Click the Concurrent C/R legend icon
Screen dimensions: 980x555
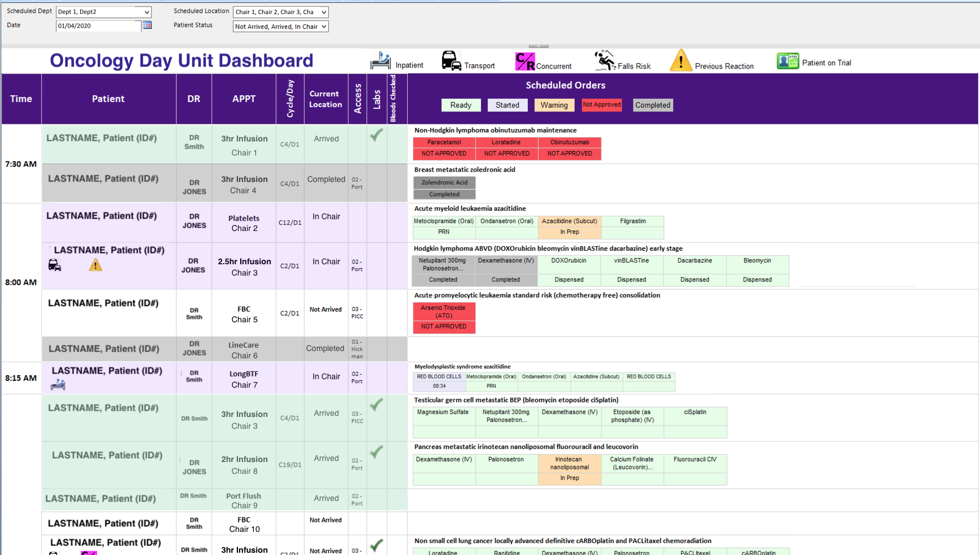click(524, 61)
